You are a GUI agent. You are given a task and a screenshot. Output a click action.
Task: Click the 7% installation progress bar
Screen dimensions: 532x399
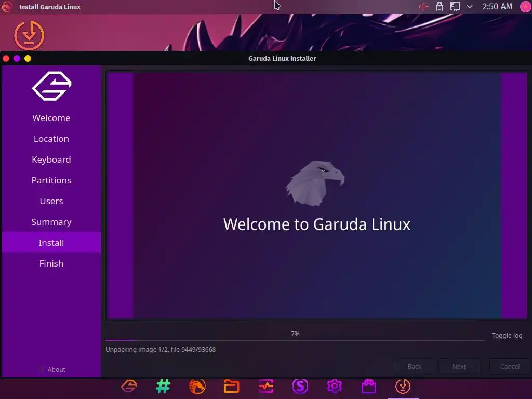[x=295, y=340]
